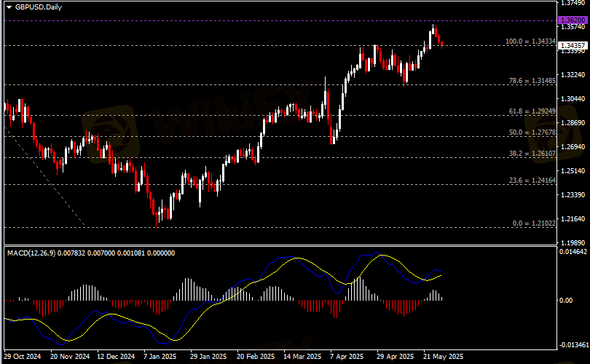Viewport: 590px width, 364px height.
Task: Click the Fibonacci label 23.6 = 1.24164
Action: pyautogui.click(x=532, y=181)
